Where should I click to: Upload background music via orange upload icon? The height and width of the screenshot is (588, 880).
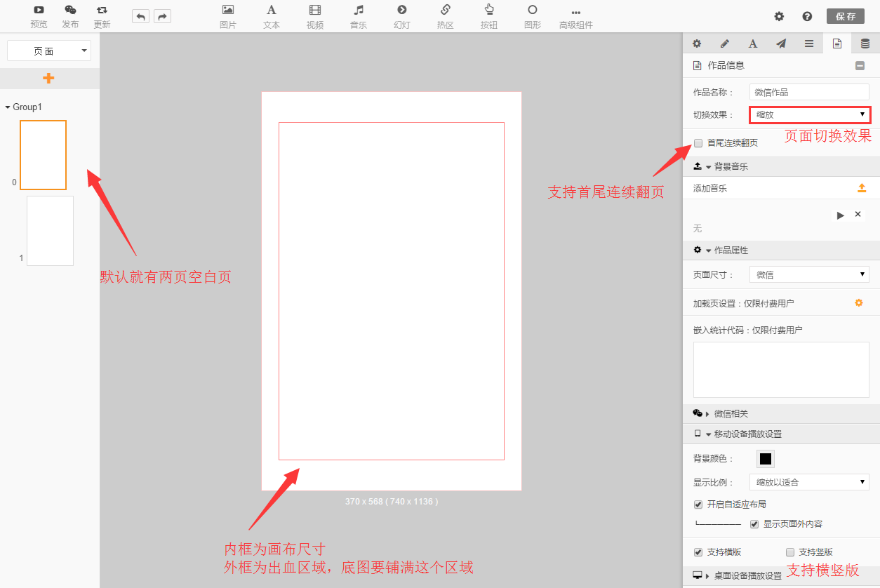point(862,187)
